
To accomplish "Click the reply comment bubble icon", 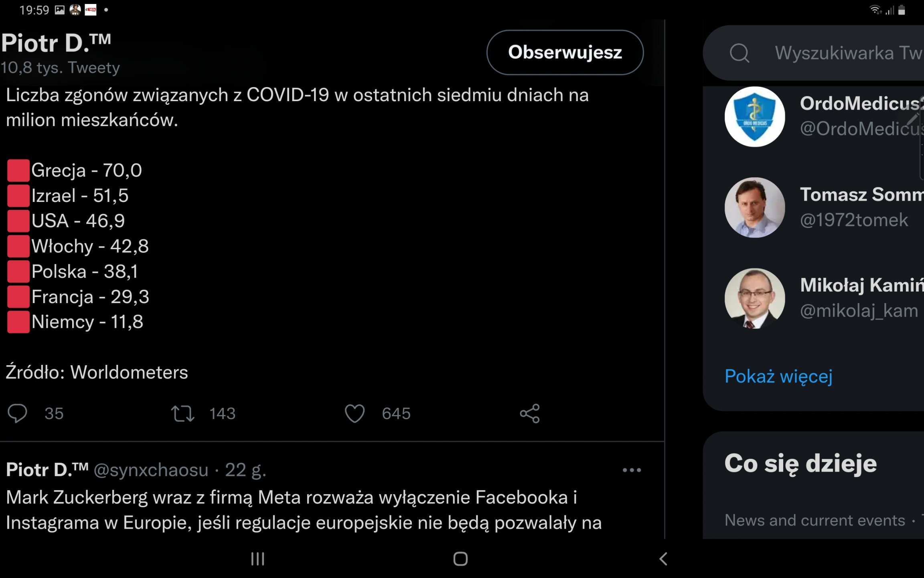I will (17, 413).
